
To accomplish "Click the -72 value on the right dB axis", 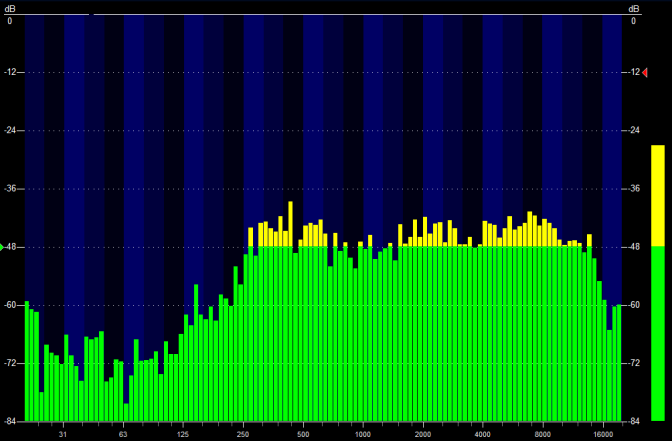I will 634,363.
